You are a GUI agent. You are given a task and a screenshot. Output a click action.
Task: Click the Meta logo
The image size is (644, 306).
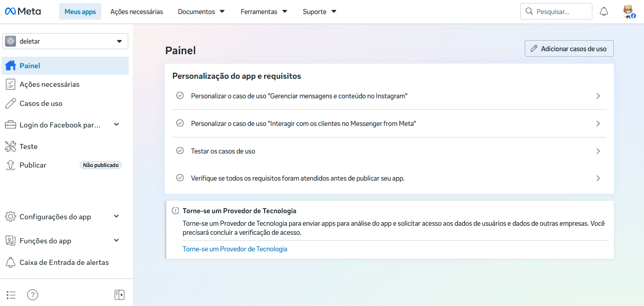pos(23,12)
